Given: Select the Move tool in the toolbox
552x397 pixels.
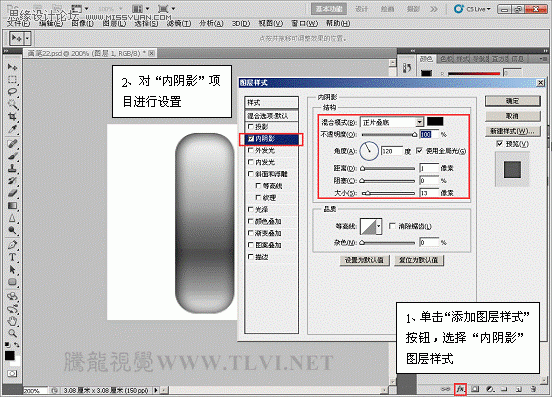Looking at the screenshot, I should pyautogui.click(x=12, y=67).
